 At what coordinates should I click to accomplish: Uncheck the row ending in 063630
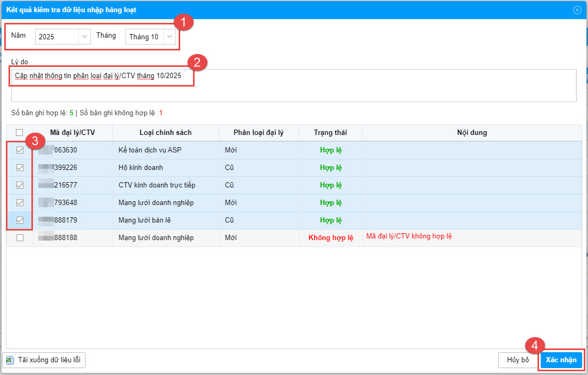pyautogui.click(x=20, y=150)
